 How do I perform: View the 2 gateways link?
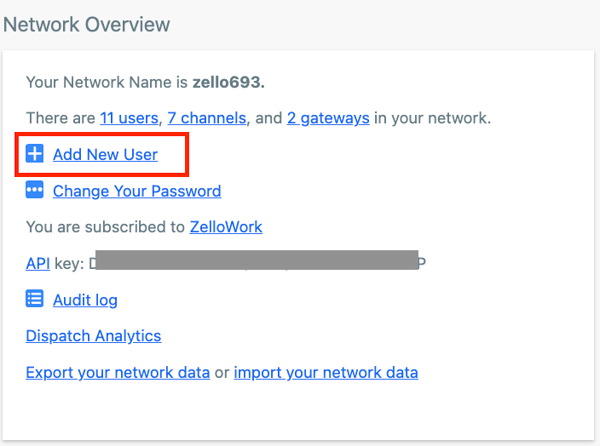point(328,118)
